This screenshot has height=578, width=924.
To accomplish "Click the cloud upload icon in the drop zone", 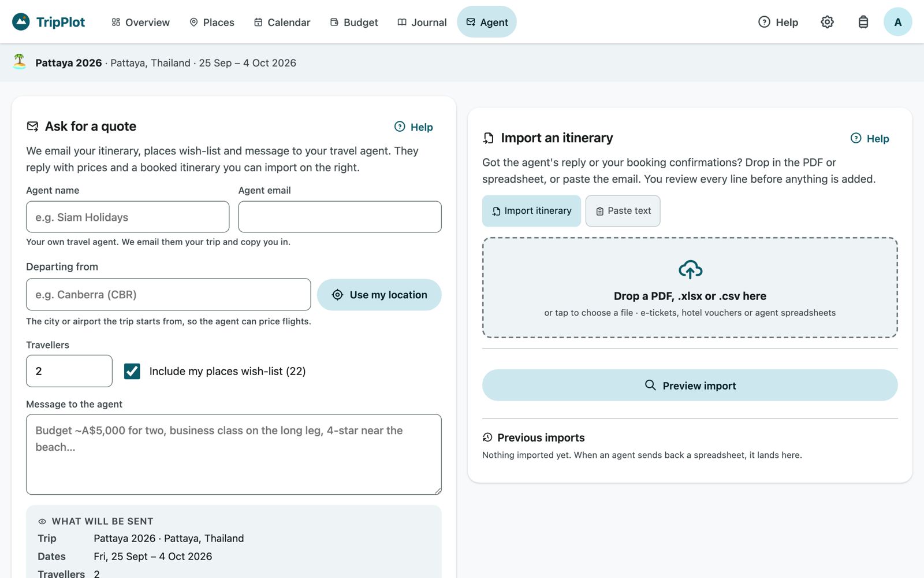I will pos(690,269).
